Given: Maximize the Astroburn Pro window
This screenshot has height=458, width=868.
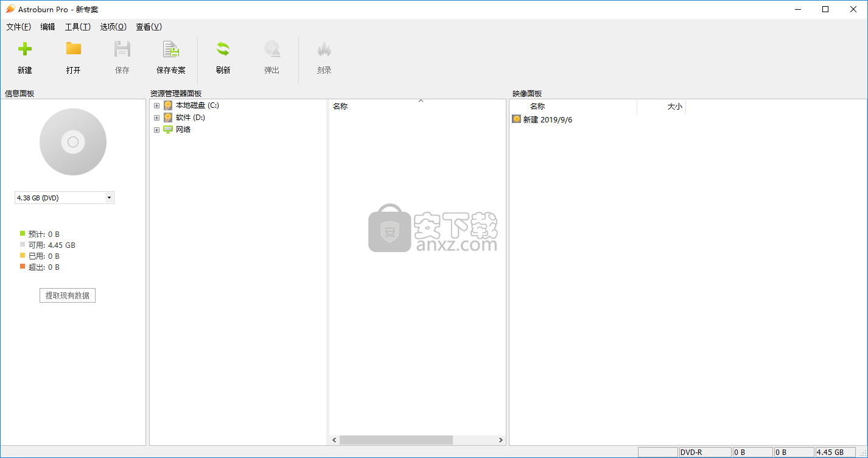Looking at the screenshot, I should 825,9.
